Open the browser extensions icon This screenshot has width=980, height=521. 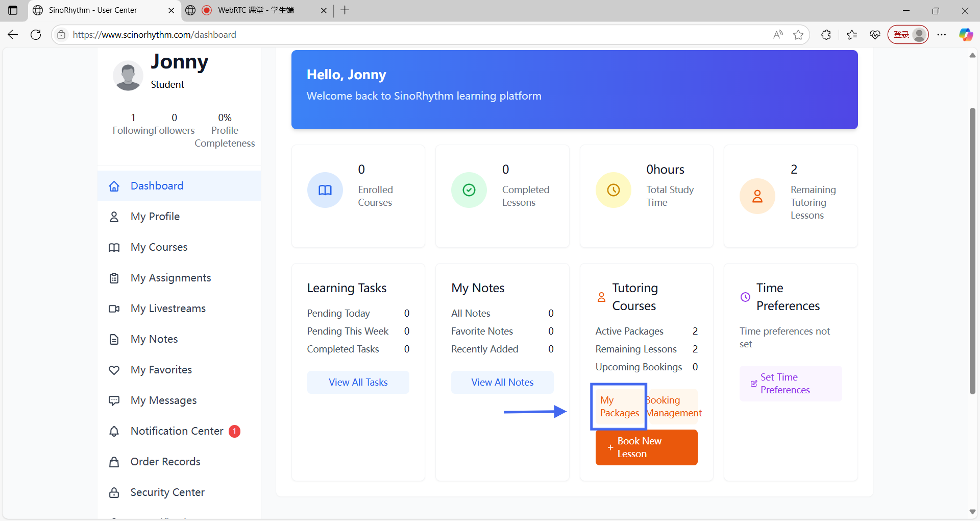click(826, 35)
